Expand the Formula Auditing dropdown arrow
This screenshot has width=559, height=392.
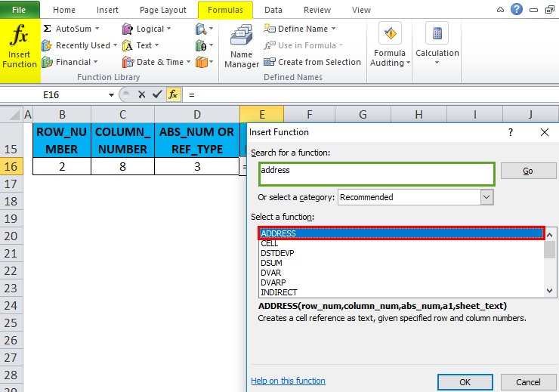408,63
